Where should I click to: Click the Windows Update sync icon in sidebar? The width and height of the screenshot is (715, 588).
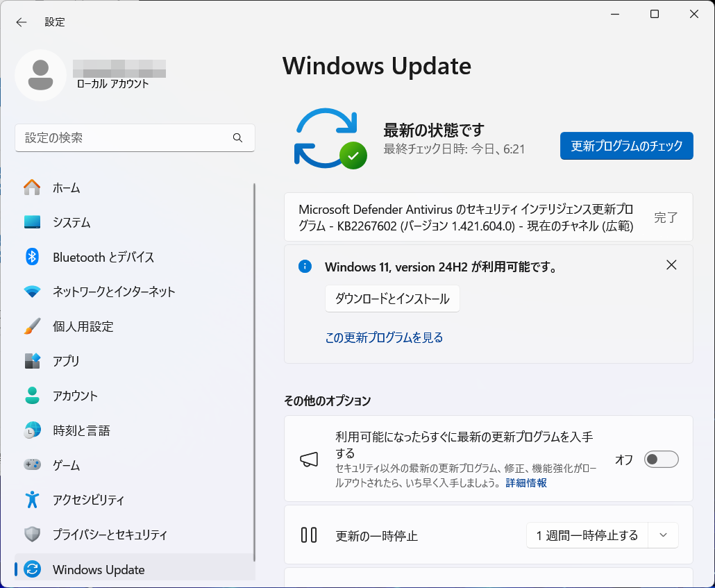(32, 569)
